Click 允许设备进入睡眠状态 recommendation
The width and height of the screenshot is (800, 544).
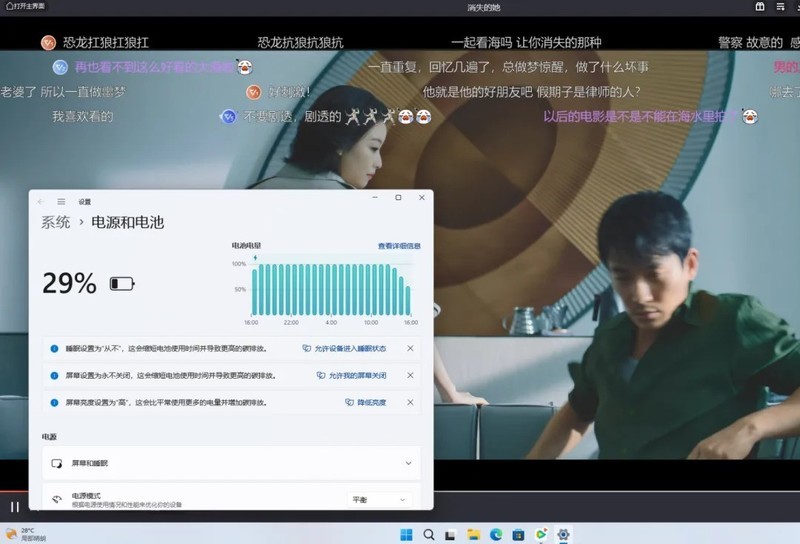click(x=344, y=349)
